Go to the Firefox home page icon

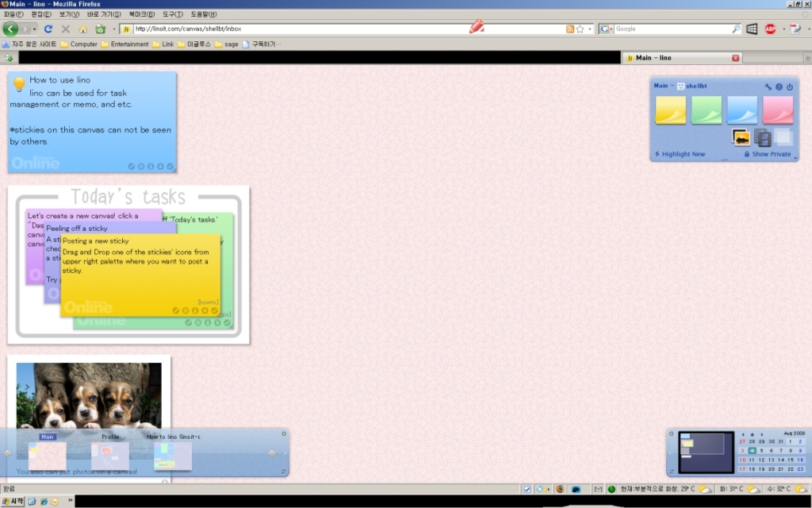[x=82, y=29]
